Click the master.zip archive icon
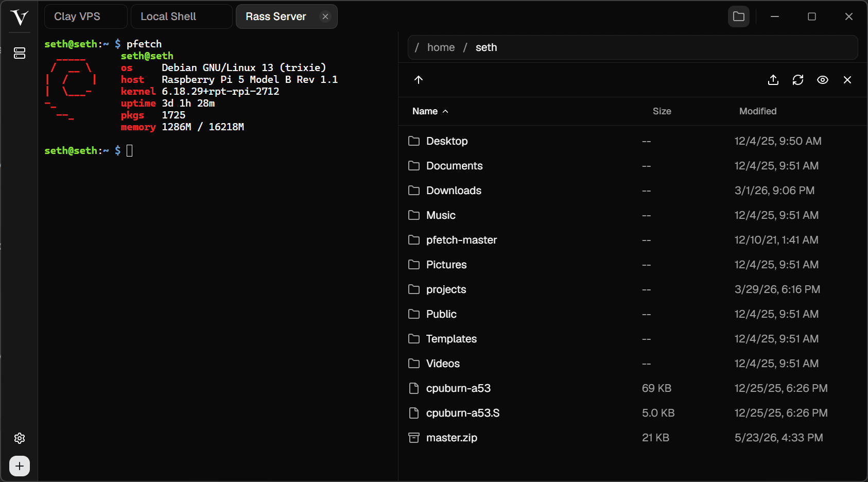868x482 pixels. (414, 438)
